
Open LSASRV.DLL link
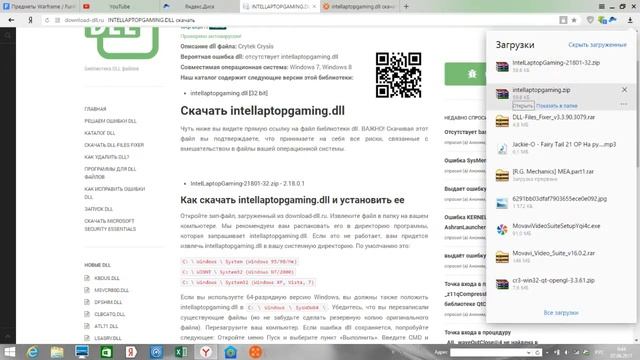click(108, 338)
